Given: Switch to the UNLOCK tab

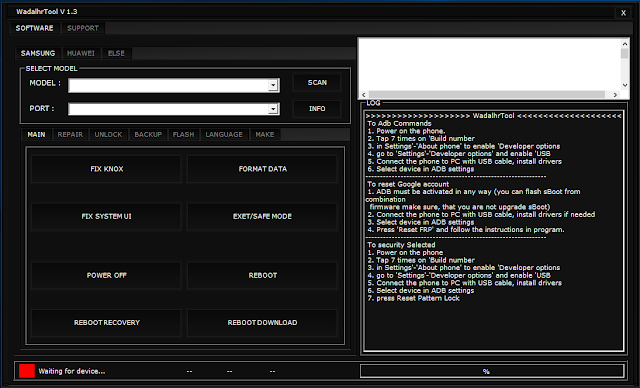Looking at the screenshot, I should (108, 134).
